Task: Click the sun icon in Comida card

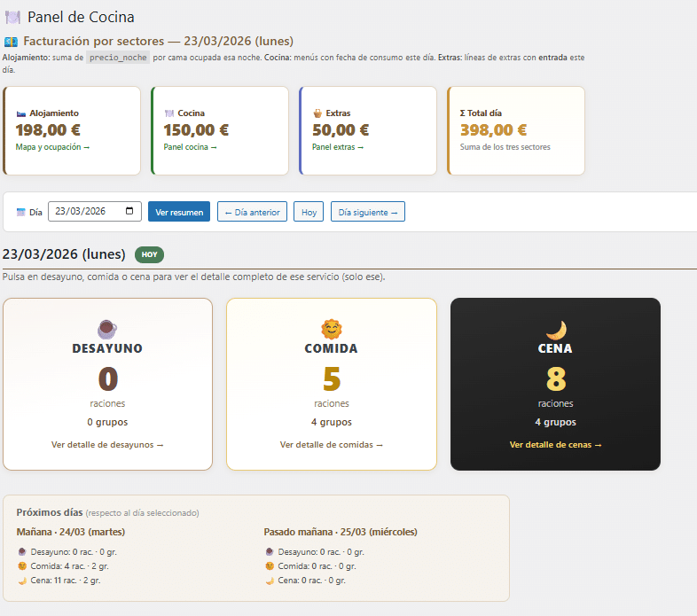Action: click(x=331, y=330)
